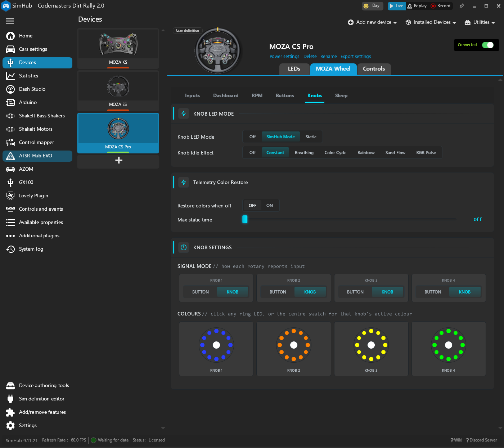Click the Sim definition editor plug icon
This screenshot has width=504, height=448.
[10, 399]
